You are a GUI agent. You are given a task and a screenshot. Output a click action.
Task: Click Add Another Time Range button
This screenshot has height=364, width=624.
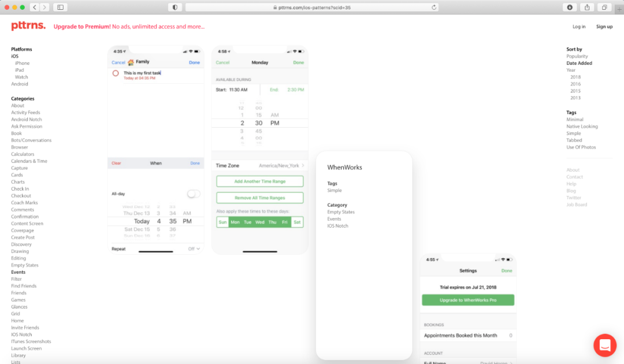tap(260, 181)
